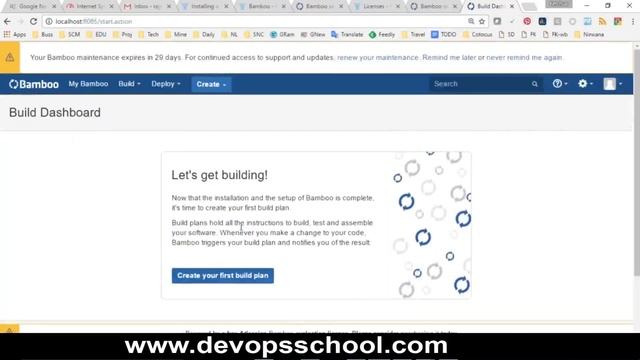Open a new browser tab
Viewport: 640px width, 360px height.
coord(529,7)
